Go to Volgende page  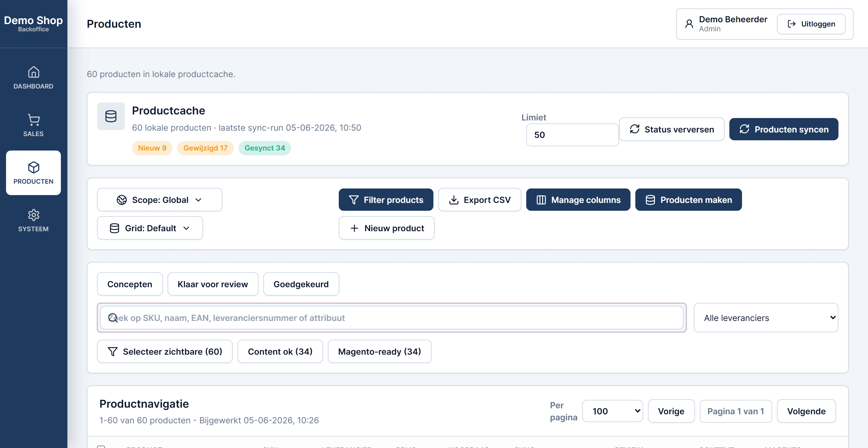806,411
